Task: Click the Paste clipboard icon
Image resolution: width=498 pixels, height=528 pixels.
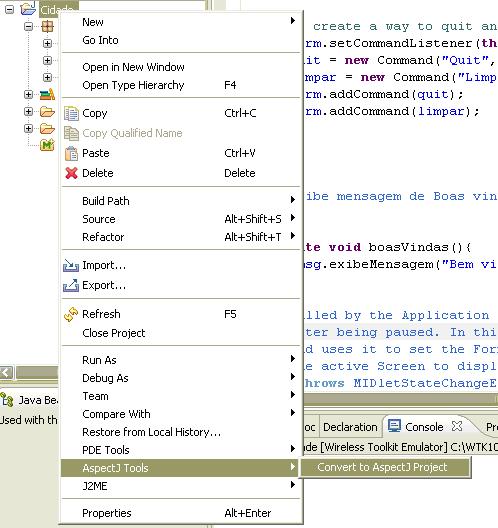Action: click(71, 154)
